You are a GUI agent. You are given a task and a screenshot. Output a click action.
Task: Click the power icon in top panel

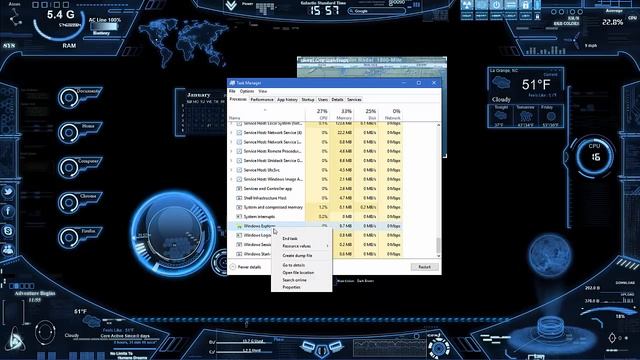pos(496,5)
